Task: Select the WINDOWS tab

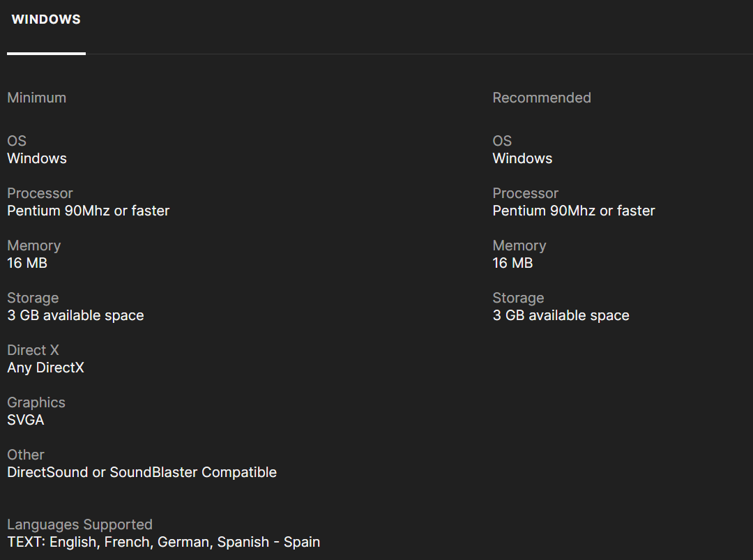Action: [46, 20]
